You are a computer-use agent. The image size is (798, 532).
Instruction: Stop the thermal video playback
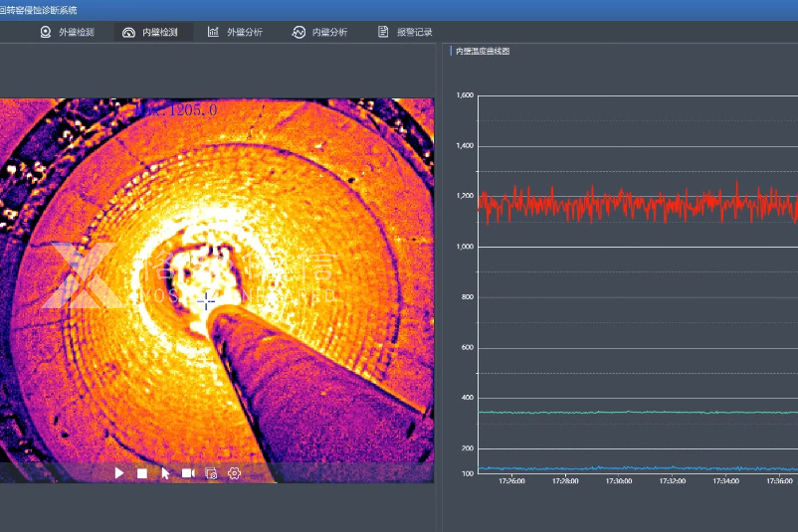tap(142, 473)
